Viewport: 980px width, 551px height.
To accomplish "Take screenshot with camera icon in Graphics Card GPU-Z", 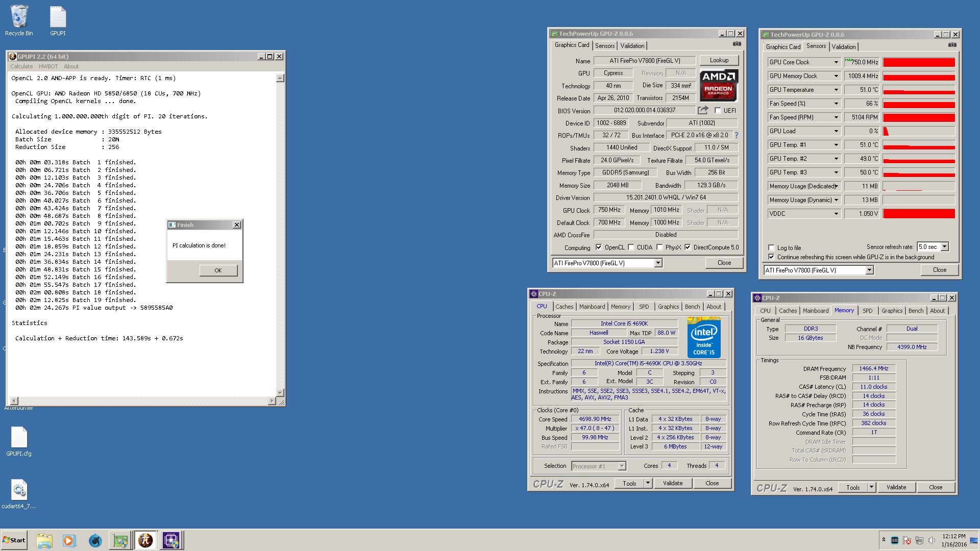I will pyautogui.click(x=737, y=44).
